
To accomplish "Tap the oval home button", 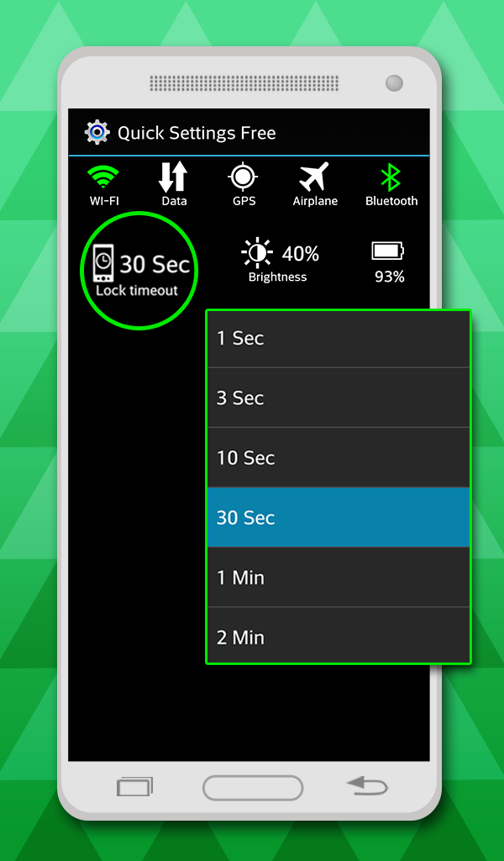I will (x=253, y=788).
